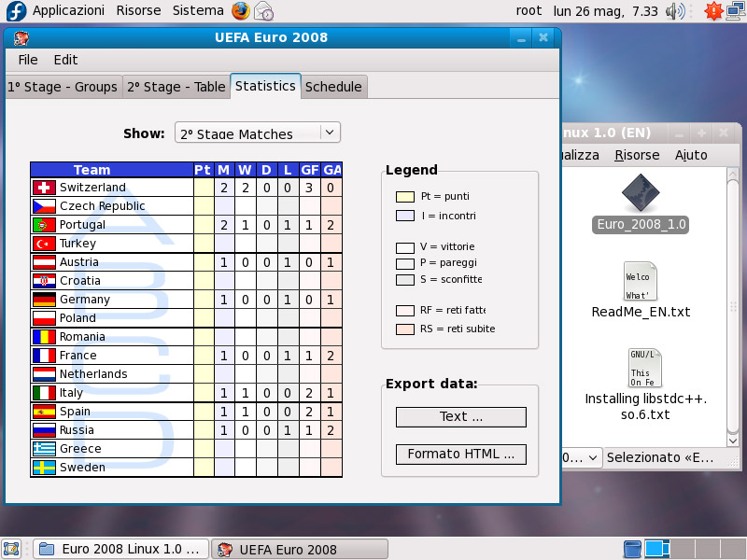Select the Czech Republic team name

pos(103,206)
